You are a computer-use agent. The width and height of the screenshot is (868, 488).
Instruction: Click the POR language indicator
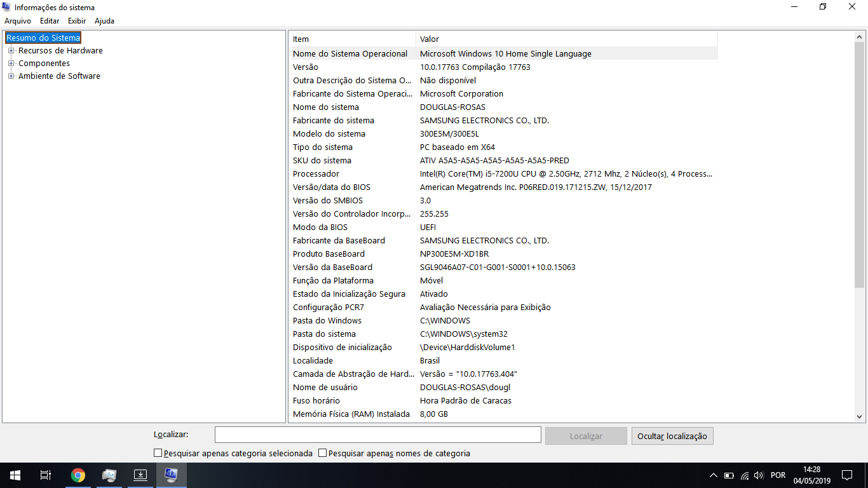pos(778,475)
